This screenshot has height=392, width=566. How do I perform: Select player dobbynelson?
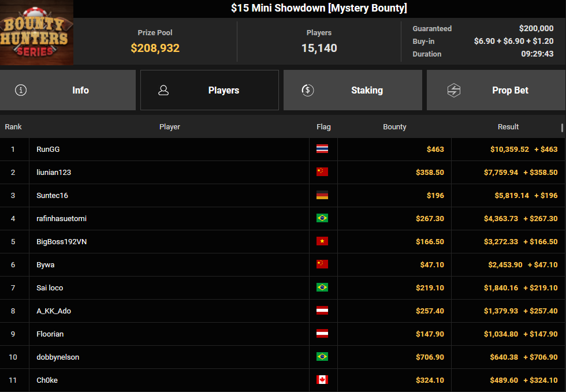tap(58, 357)
